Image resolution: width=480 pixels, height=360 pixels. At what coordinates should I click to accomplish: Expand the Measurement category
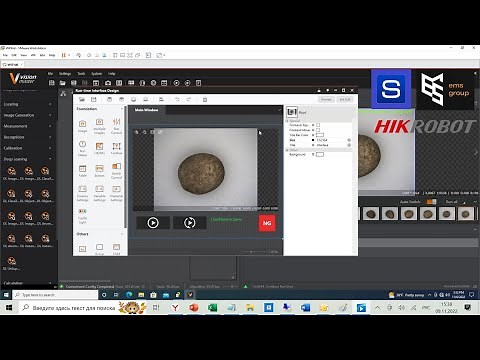[x=50, y=126]
